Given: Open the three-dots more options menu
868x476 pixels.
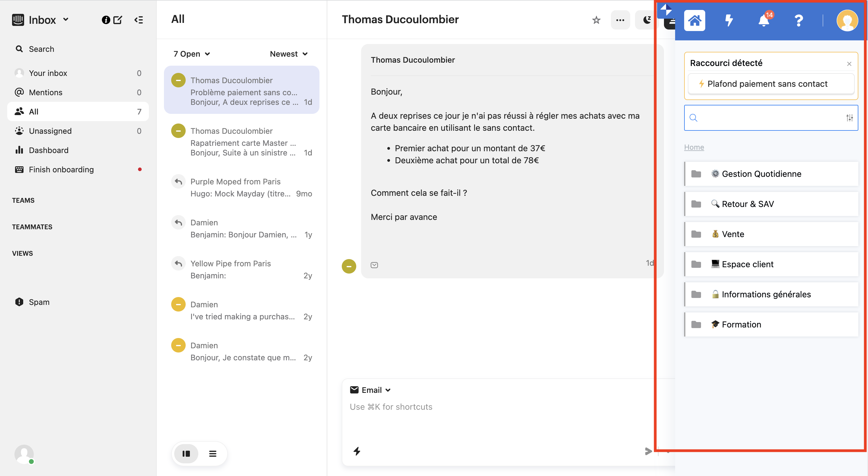Looking at the screenshot, I should tap(620, 20).
